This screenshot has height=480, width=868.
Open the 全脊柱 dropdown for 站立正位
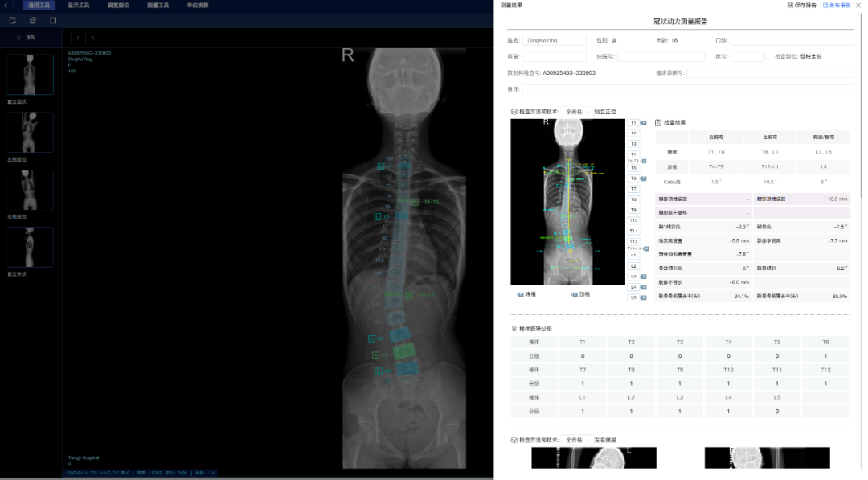(x=577, y=112)
